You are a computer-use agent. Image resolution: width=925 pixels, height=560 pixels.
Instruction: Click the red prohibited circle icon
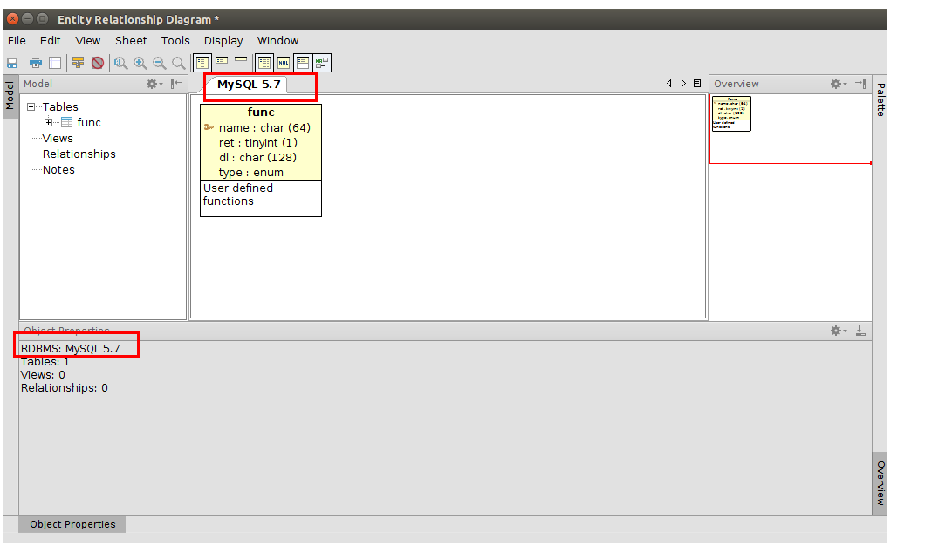(x=98, y=63)
